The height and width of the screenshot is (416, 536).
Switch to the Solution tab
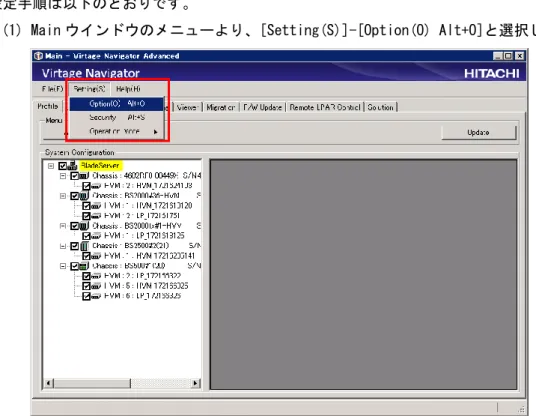point(380,107)
